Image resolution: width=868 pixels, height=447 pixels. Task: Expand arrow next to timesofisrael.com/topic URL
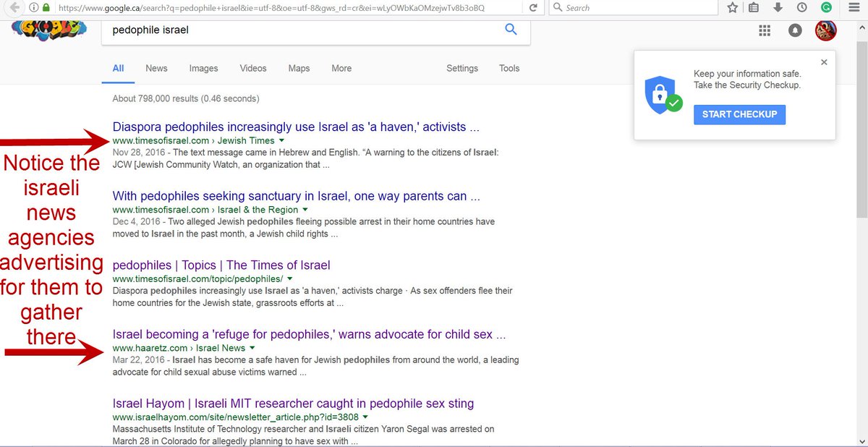[x=289, y=278]
